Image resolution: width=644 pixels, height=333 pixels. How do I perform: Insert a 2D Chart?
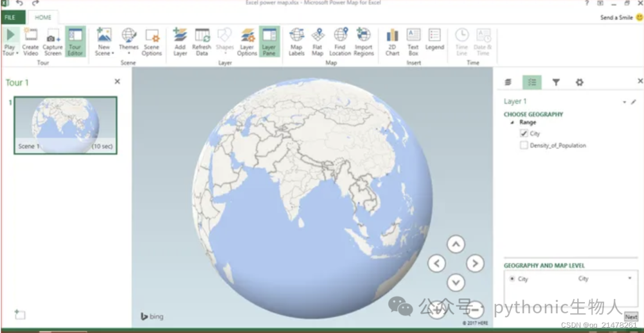pyautogui.click(x=392, y=42)
